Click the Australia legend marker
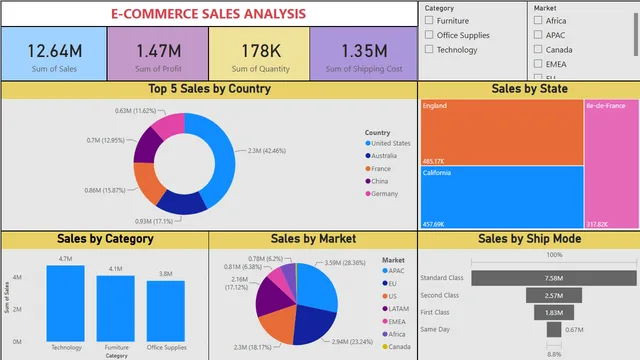 click(x=368, y=156)
